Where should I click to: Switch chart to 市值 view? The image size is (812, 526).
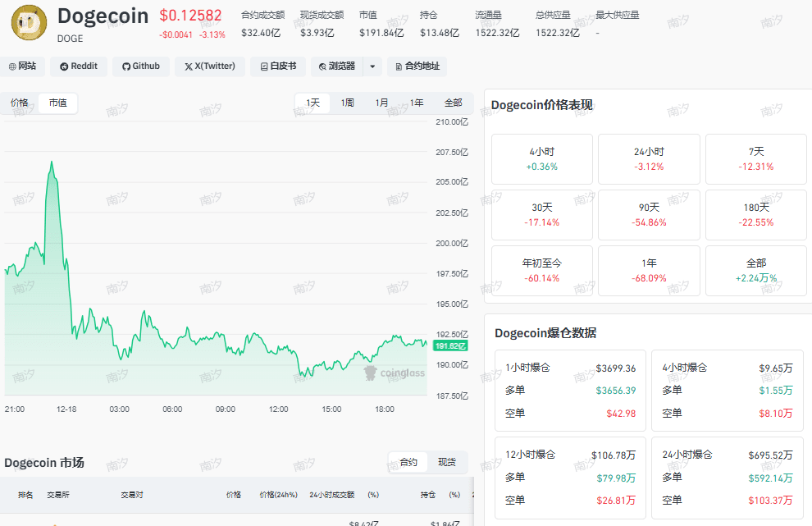pyautogui.click(x=58, y=103)
